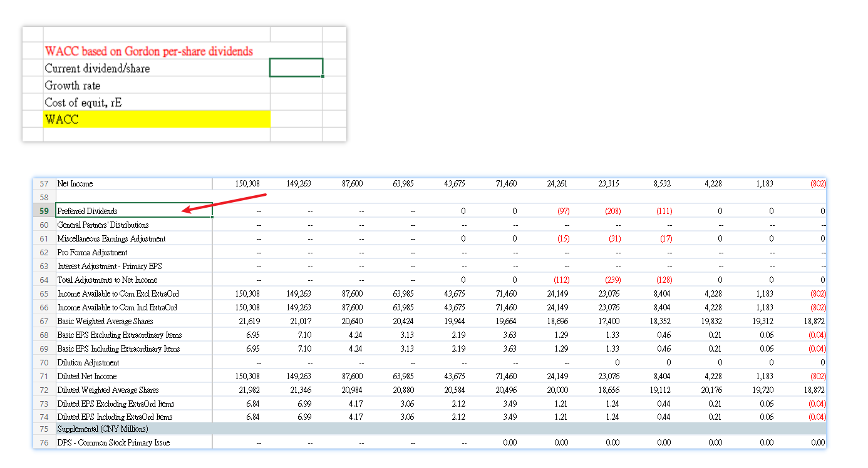
Task: Select Total Adjustments value (112)
Action: (561, 280)
